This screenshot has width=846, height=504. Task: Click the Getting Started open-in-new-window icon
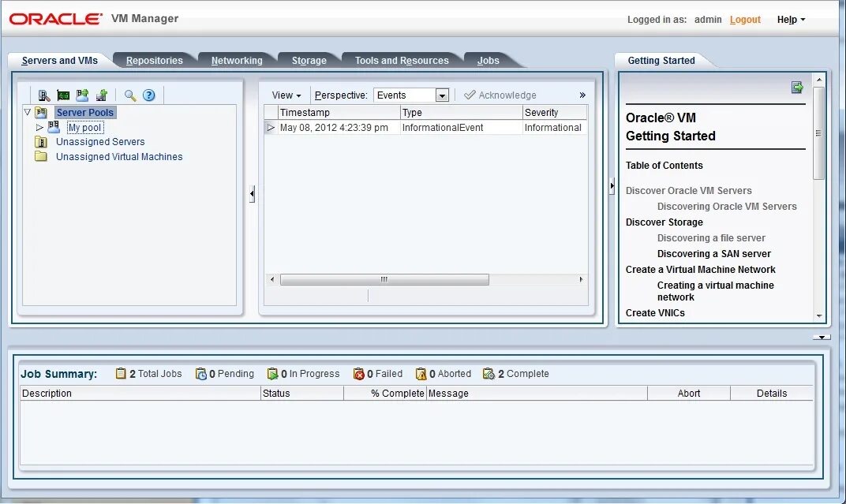pyautogui.click(x=797, y=88)
